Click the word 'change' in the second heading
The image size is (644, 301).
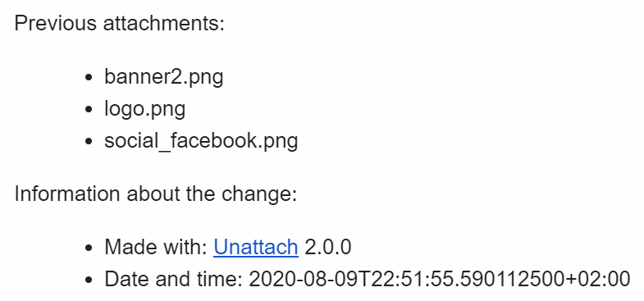coord(256,194)
